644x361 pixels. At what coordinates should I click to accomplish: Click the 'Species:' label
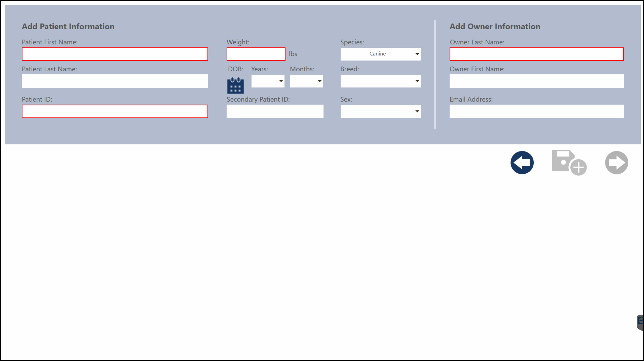point(352,42)
